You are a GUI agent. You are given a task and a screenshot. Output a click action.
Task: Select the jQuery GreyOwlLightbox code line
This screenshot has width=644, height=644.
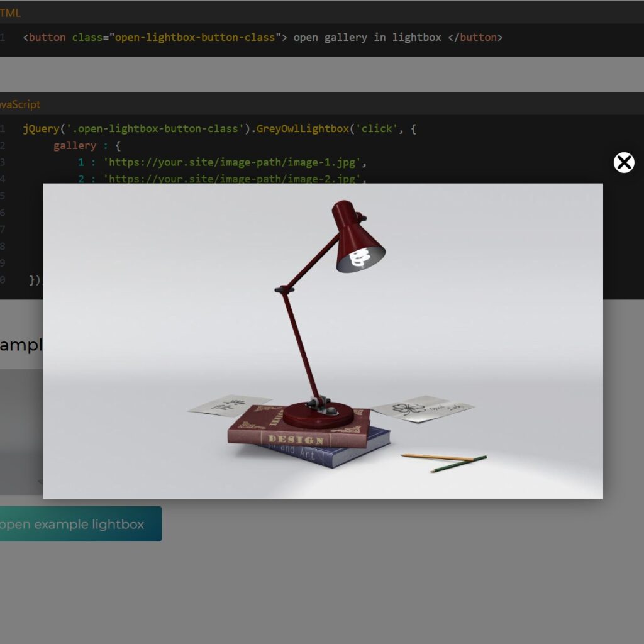219,128
